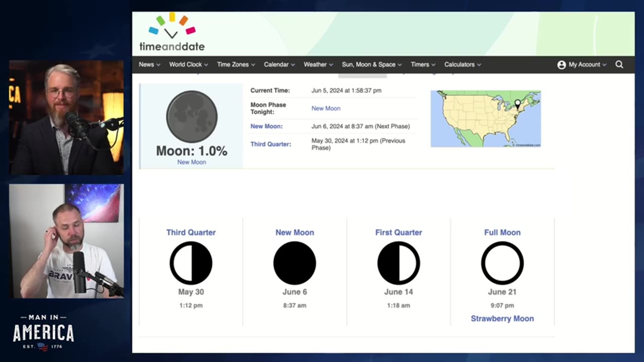Viewport: 644px width, 362px height.
Task: Open the Full Moon heading link
Action: 502,232
